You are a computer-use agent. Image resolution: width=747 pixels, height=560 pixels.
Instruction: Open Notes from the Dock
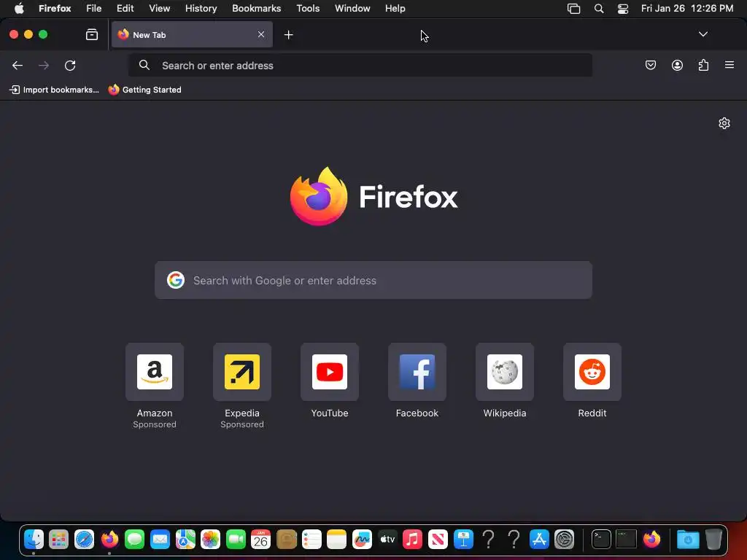coord(337,540)
